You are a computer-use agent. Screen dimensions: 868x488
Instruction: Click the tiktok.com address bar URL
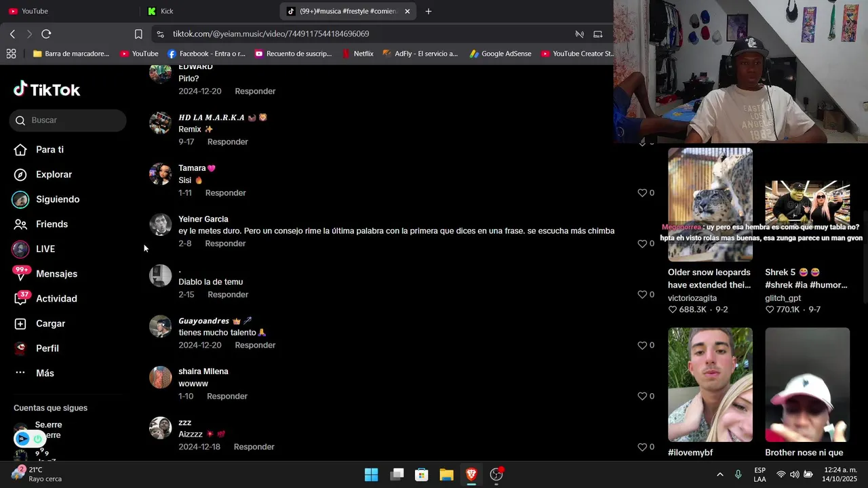coord(271,34)
